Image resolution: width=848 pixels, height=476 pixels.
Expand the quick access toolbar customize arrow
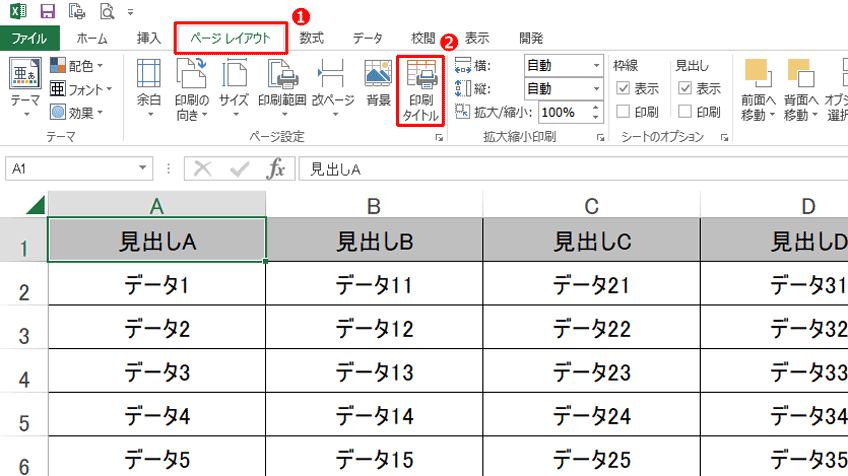pyautogui.click(x=130, y=11)
